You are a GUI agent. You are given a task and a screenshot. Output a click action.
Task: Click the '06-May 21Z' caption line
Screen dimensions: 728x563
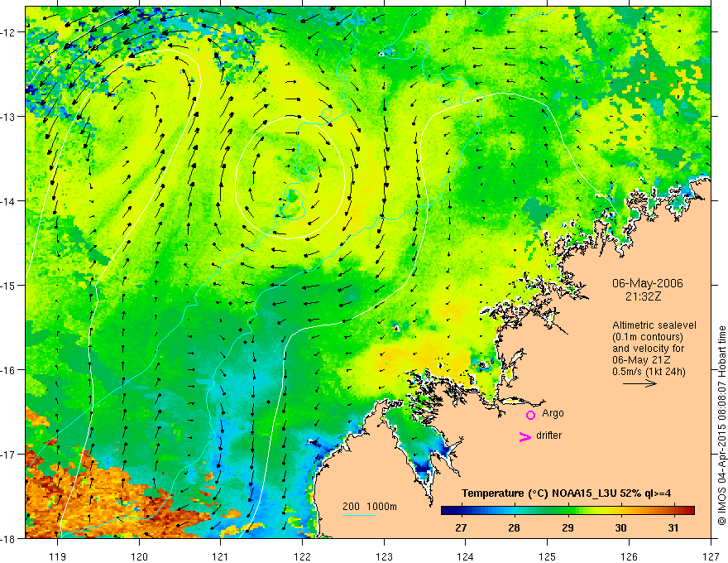coord(641,360)
